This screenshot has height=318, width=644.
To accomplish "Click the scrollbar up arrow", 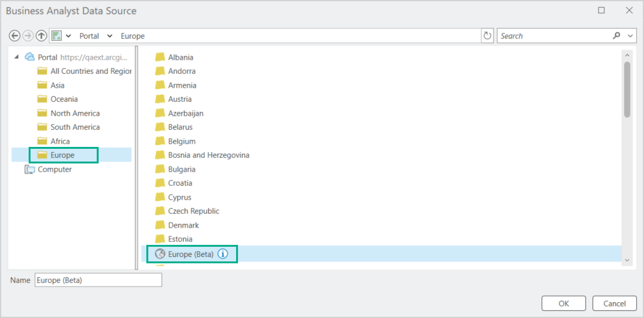I will click(x=627, y=55).
